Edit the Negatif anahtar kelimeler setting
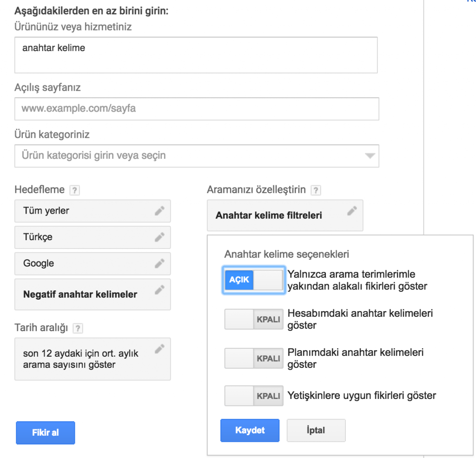Viewport: 476px width, 458px height. pos(160,292)
